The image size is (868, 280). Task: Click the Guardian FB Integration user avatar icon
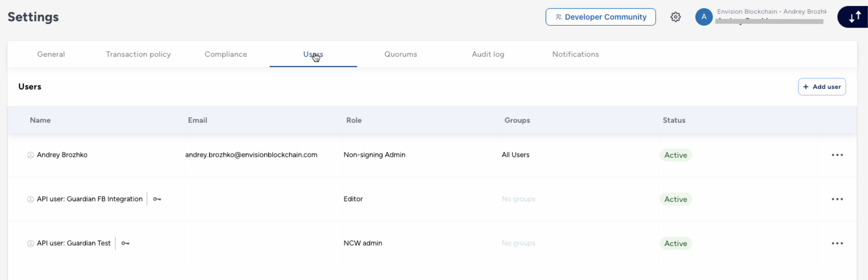click(30, 199)
